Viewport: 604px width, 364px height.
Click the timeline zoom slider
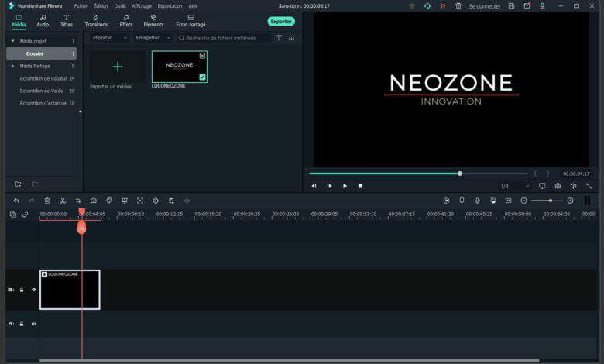coord(547,201)
